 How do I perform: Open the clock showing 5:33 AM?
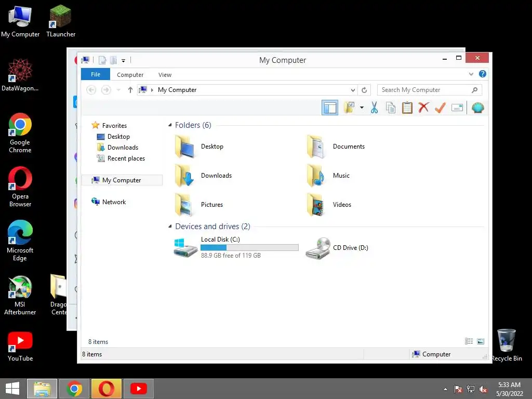click(x=509, y=389)
